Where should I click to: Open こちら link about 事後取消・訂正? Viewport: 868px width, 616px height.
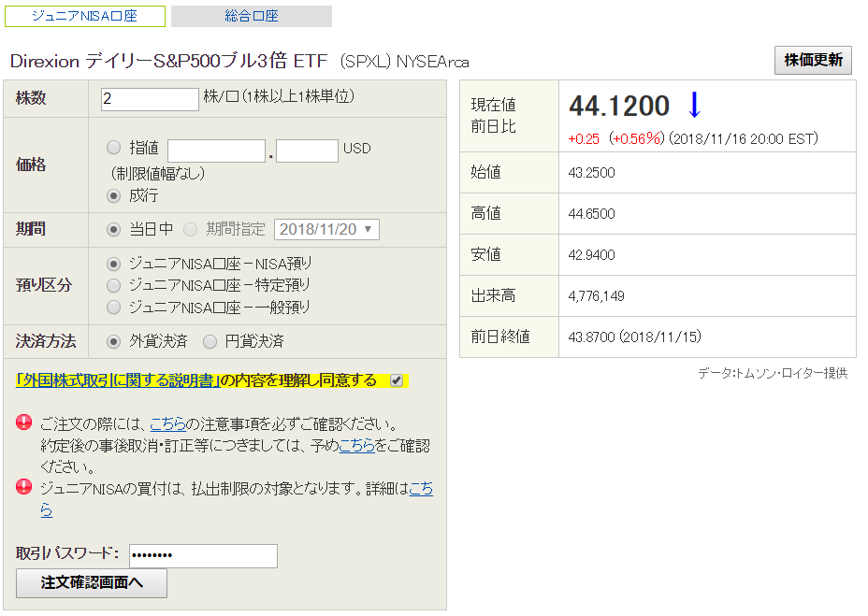tap(356, 446)
